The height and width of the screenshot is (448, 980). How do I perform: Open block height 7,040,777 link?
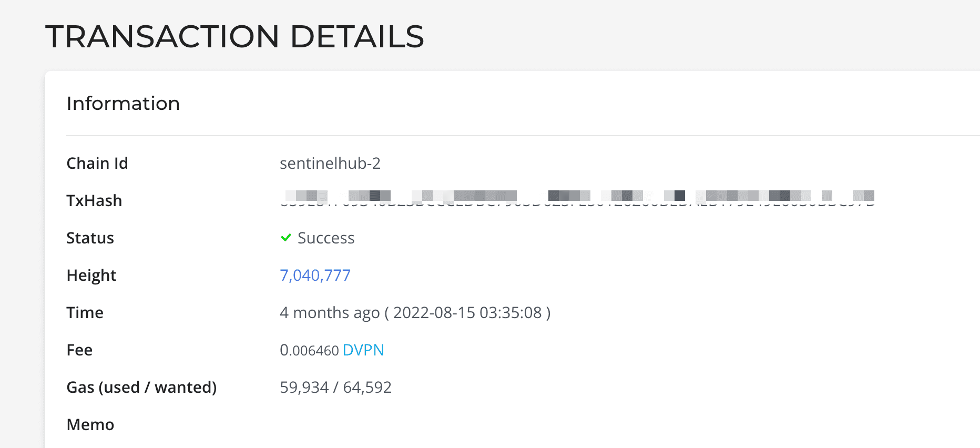tap(315, 275)
